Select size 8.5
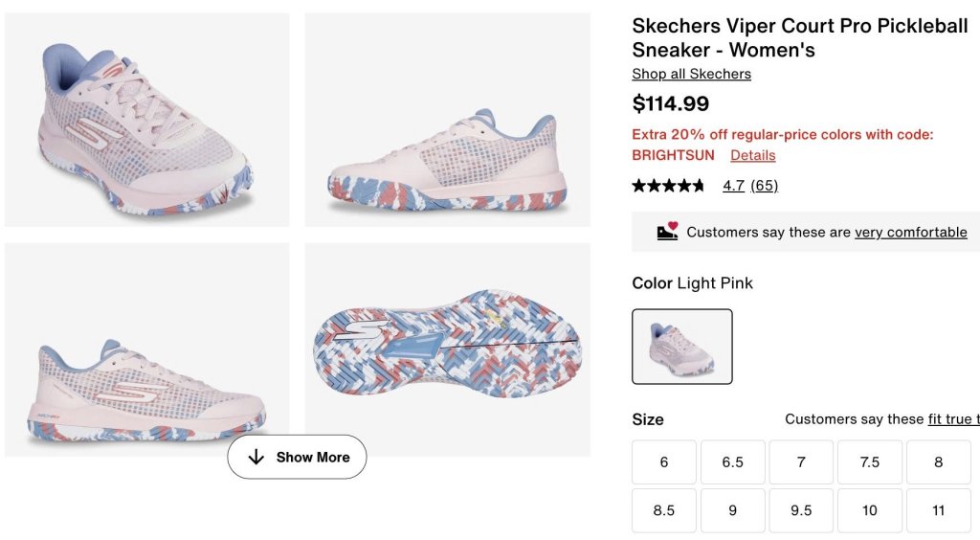Screen dimensions: 980x540 tap(664, 511)
